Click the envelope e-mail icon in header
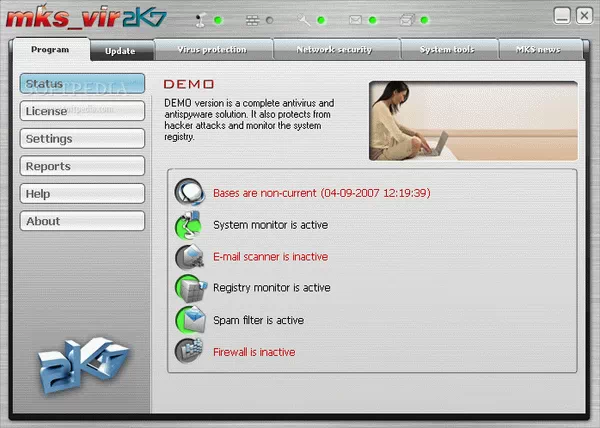This screenshot has width=600, height=428. click(x=355, y=20)
